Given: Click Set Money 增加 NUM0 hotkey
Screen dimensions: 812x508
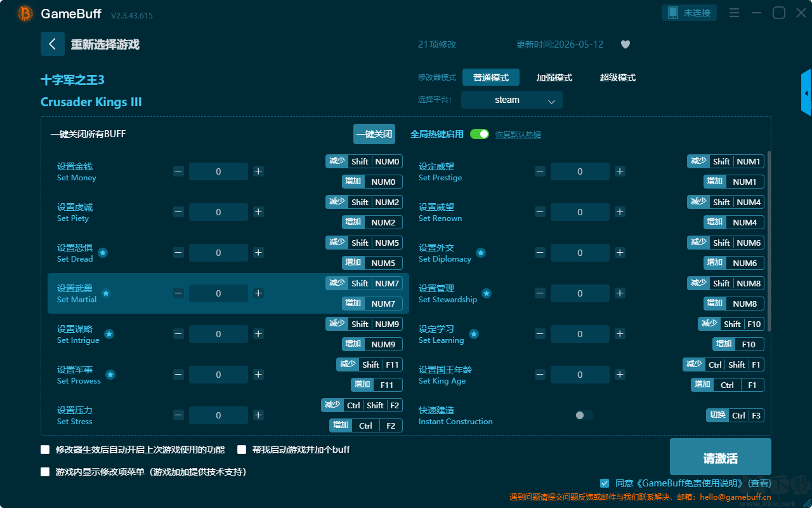Looking at the screenshot, I should 372,182.
